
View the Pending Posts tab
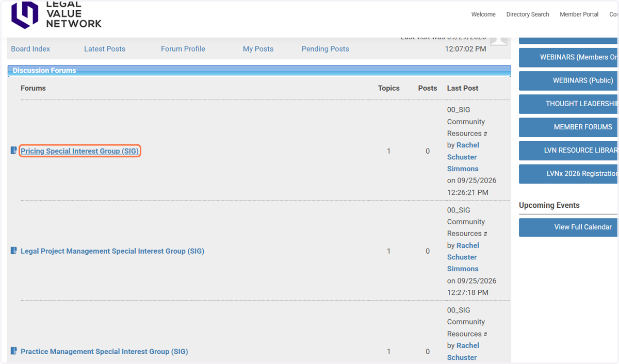pos(325,49)
